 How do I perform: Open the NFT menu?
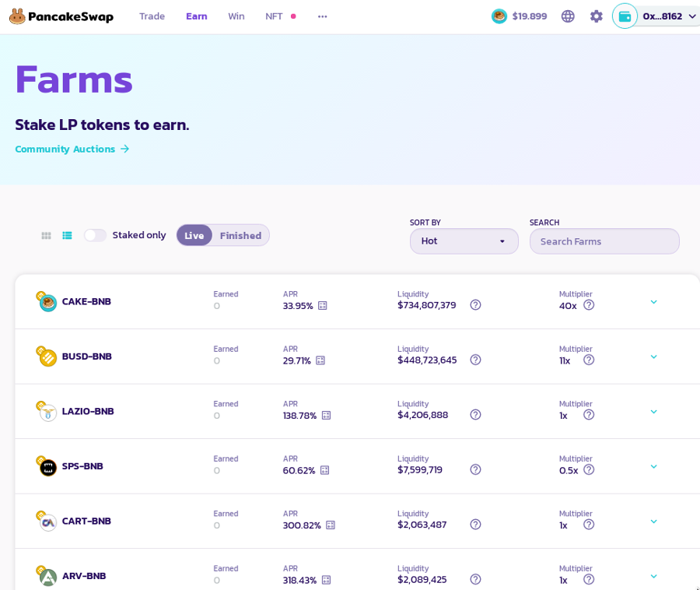(274, 16)
